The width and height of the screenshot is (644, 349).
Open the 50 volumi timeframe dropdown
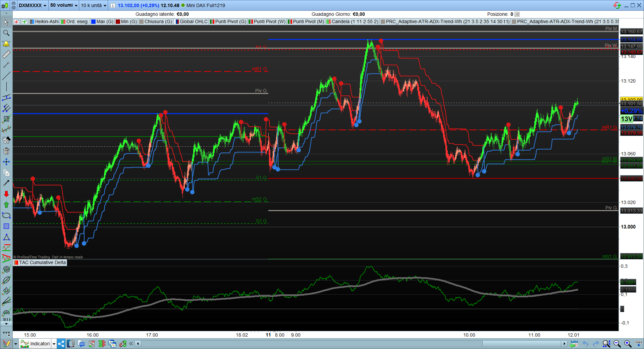coord(64,5)
